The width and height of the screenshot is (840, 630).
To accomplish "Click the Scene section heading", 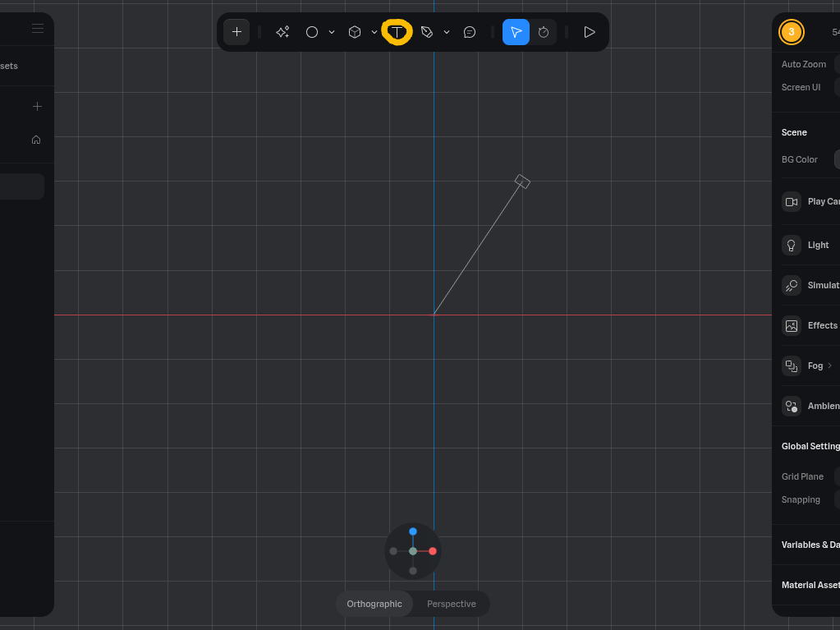I will pos(794,132).
